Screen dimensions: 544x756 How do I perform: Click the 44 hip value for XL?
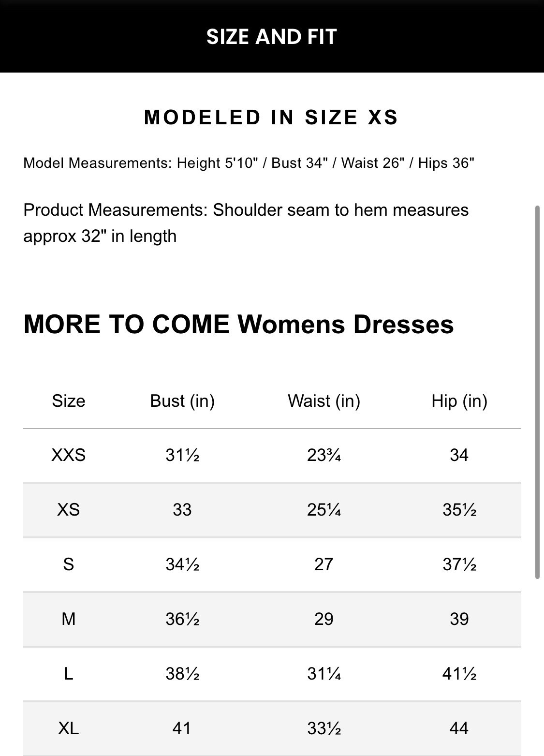click(x=459, y=728)
